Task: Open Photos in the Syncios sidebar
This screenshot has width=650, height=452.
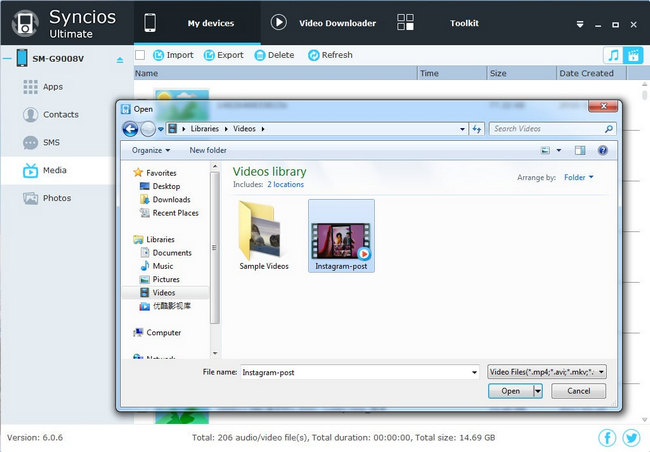Action: coord(57,198)
